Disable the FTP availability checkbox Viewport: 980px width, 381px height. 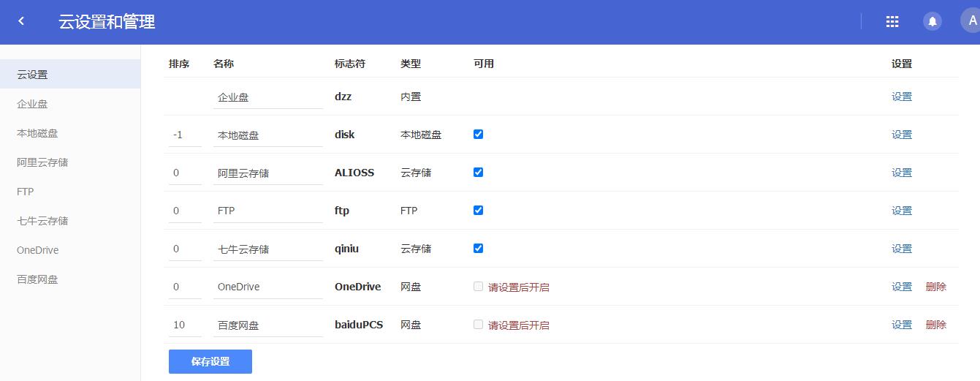tap(478, 211)
